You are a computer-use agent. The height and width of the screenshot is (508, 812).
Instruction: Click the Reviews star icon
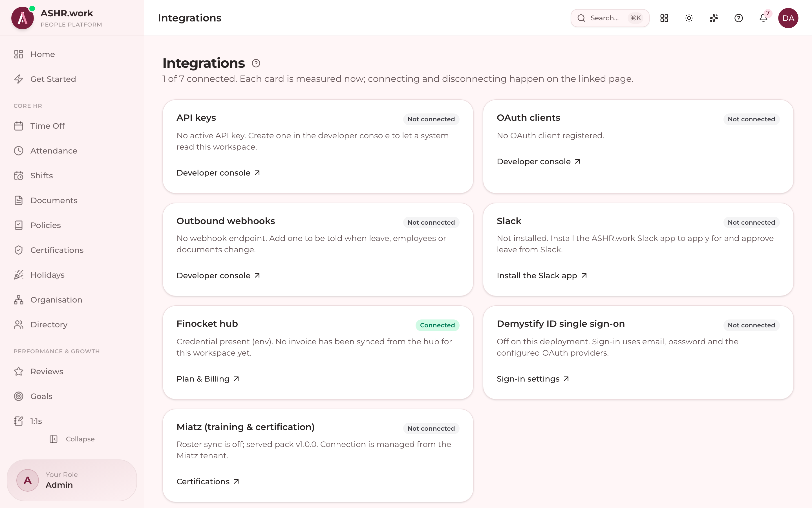click(18, 372)
